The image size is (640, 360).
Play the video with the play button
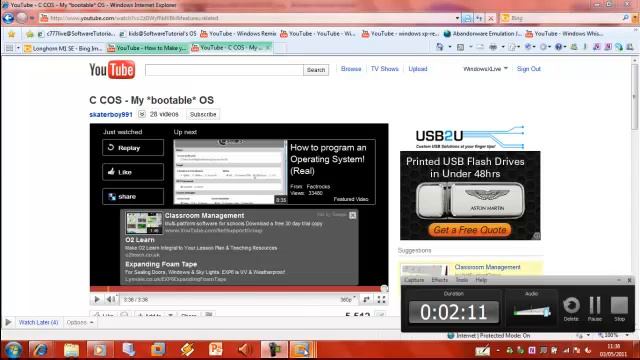(x=97, y=300)
